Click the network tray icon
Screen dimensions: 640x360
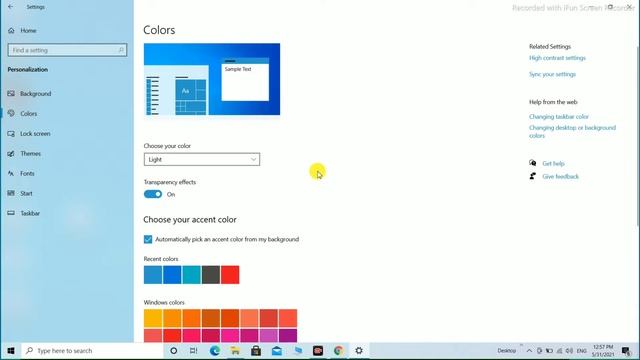(x=559, y=351)
